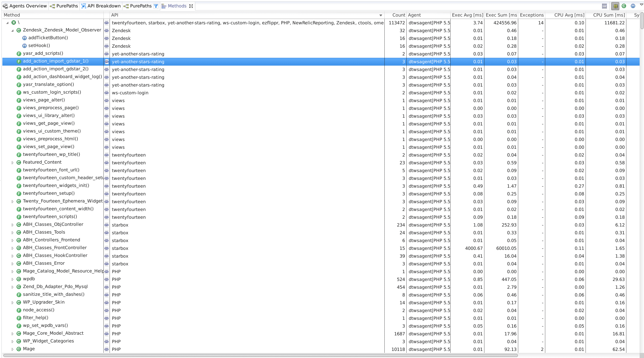
Task: Click function icon of yasr_add_scripts()
Action: click(19, 54)
